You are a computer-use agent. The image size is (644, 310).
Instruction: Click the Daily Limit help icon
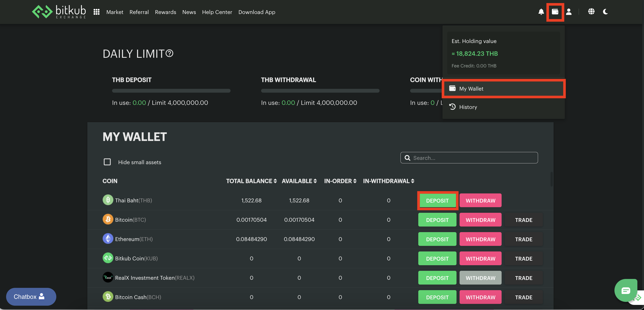click(169, 53)
